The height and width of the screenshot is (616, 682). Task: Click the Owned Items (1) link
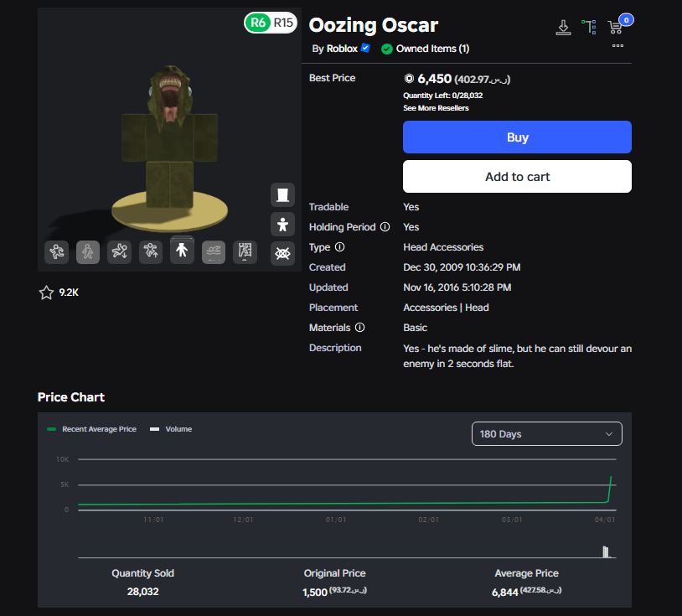[432, 49]
